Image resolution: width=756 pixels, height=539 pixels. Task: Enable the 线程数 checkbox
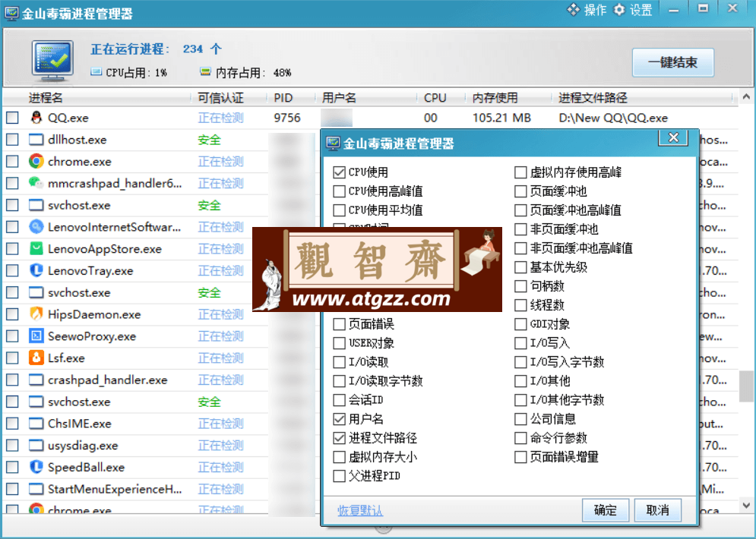tap(520, 305)
